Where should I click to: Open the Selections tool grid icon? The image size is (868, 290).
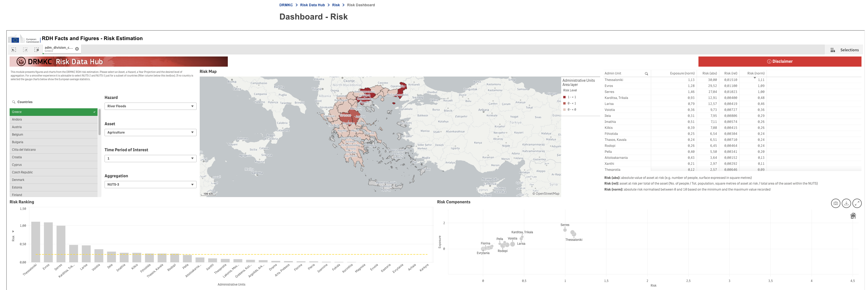pos(833,50)
